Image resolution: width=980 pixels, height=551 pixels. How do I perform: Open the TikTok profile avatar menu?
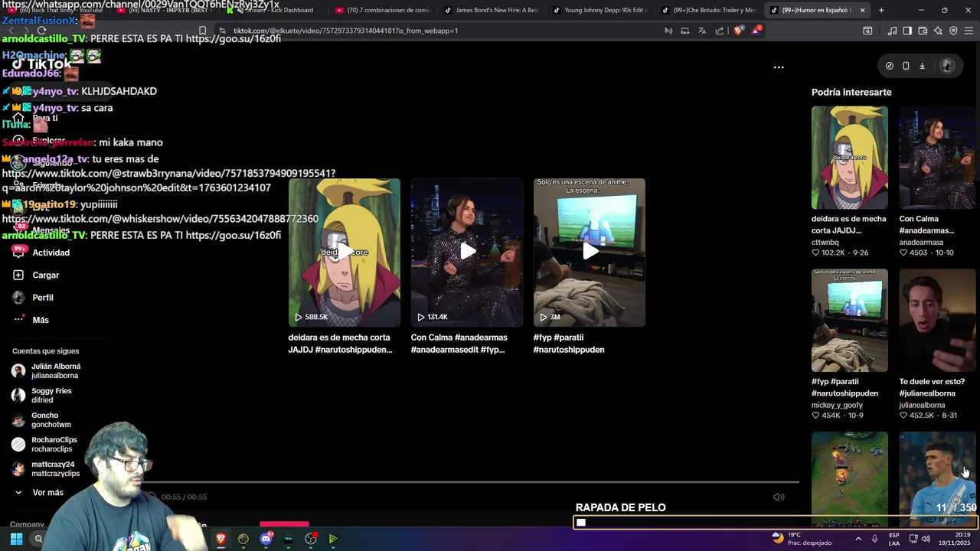point(947,66)
